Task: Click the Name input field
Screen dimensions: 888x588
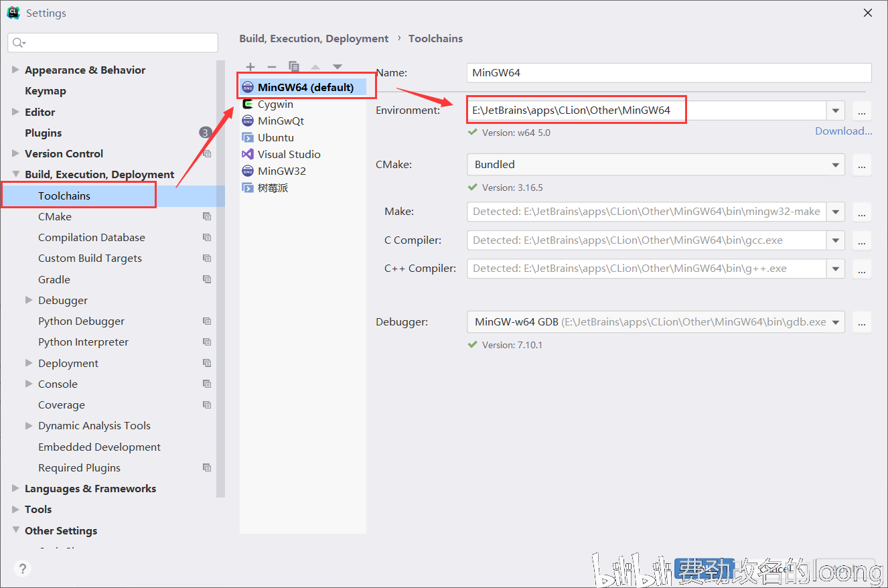Action: (x=669, y=73)
